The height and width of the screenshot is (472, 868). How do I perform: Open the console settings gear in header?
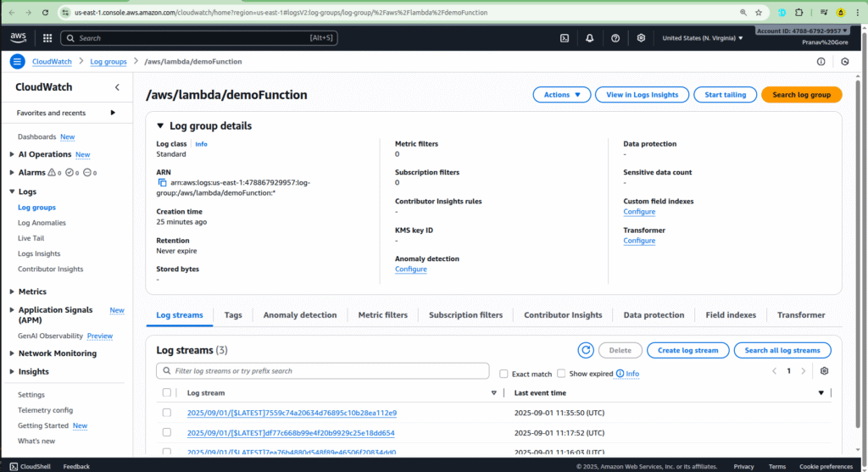[x=641, y=38]
